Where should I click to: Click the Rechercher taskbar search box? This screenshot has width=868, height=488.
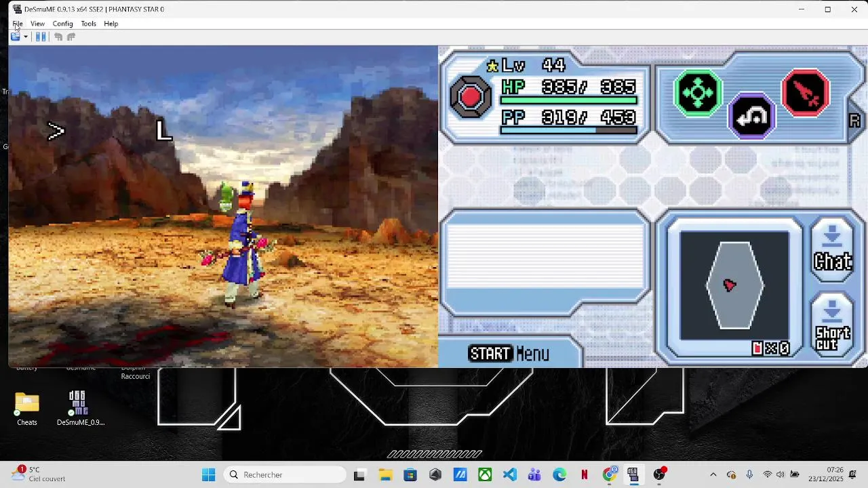point(285,475)
